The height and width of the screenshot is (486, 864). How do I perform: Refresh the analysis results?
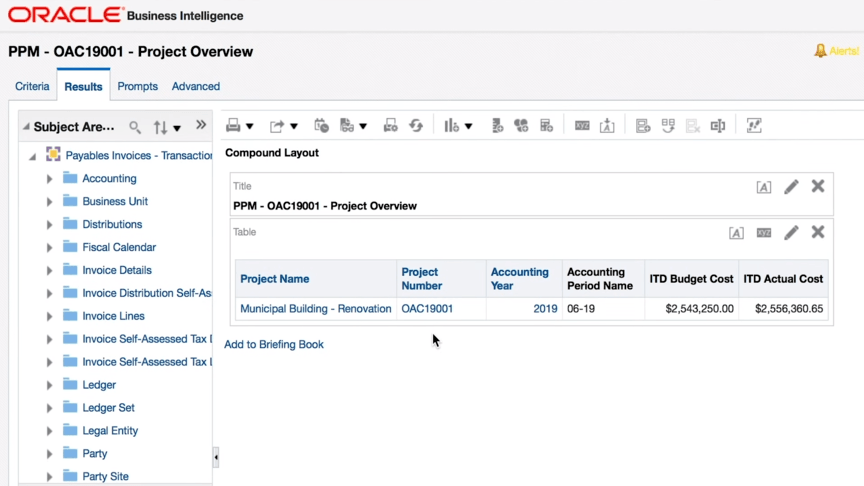click(416, 126)
